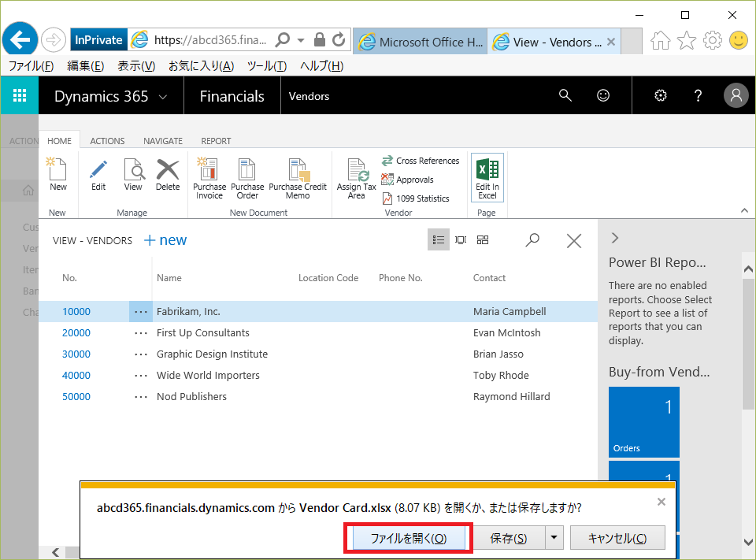Open the Dynamics 365 app launcher grid
Image resolution: width=756 pixels, height=560 pixels.
tap(19, 95)
